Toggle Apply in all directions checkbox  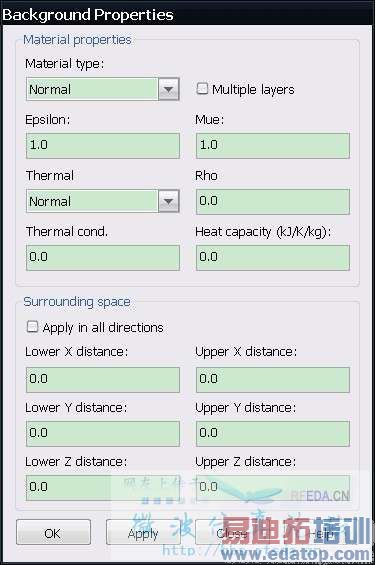(x=32, y=327)
